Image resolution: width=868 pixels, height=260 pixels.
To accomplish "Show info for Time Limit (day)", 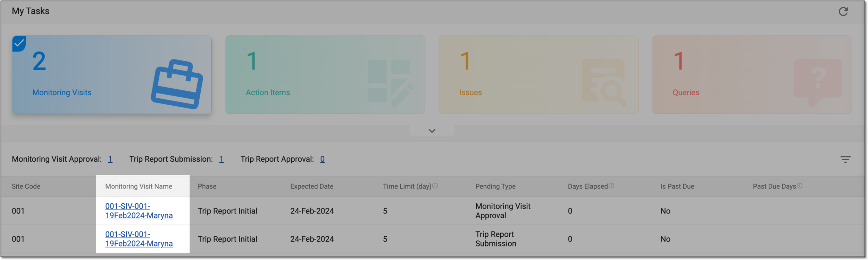I will (x=435, y=186).
